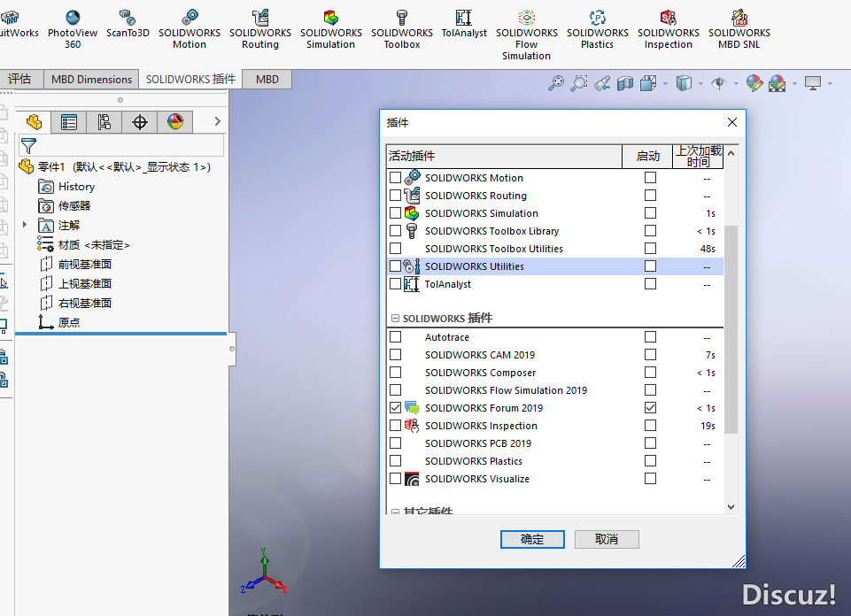Activate SOLIDWORKS Toolbox ribbon icon
The width and height of the screenshot is (851, 616).
[x=402, y=29]
